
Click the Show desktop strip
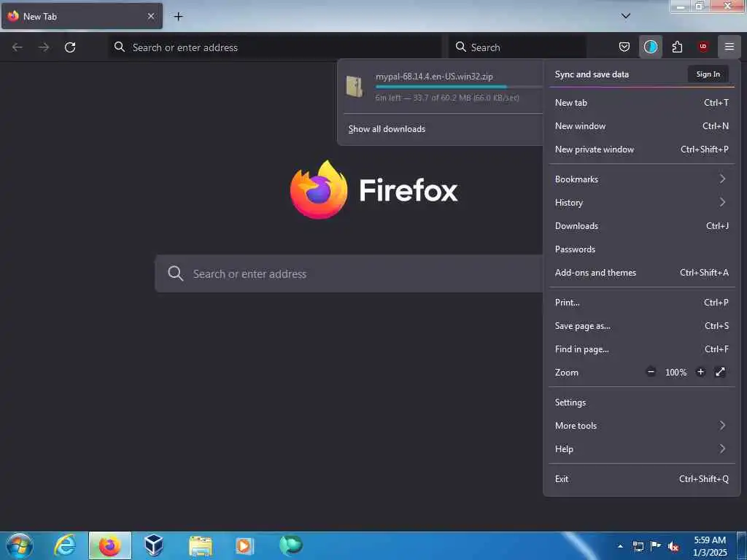742,545
